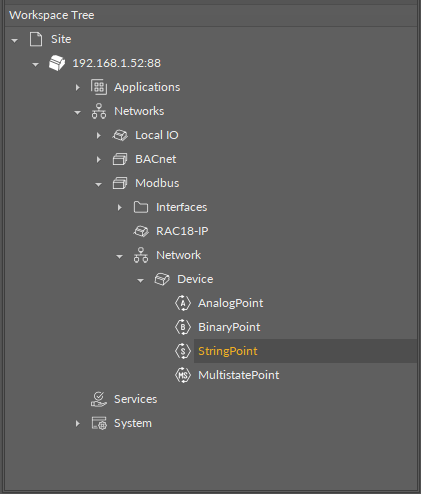The height and width of the screenshot is (494, 421).
Task: Collapse the Networks node arrow
Action: coord(77,113)
